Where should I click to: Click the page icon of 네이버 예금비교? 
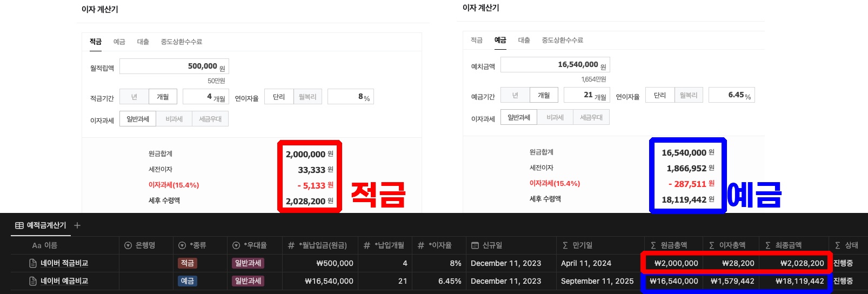pos(33,281)
